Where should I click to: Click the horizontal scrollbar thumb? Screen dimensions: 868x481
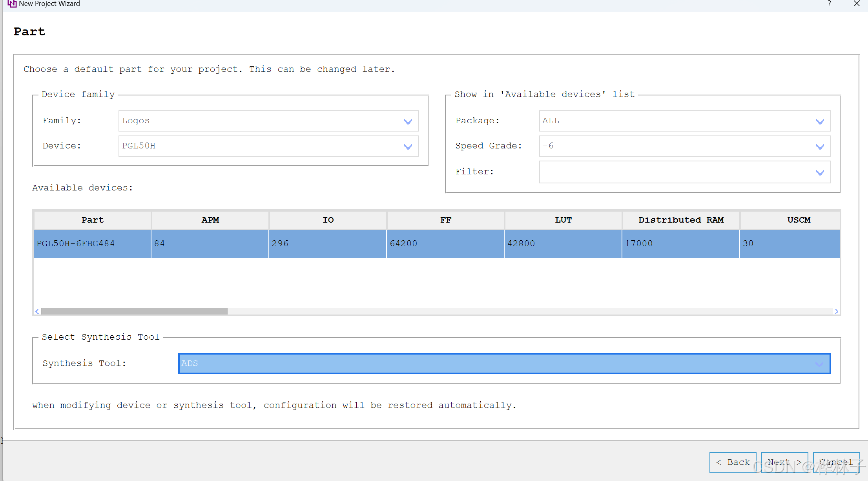point(134,311)
